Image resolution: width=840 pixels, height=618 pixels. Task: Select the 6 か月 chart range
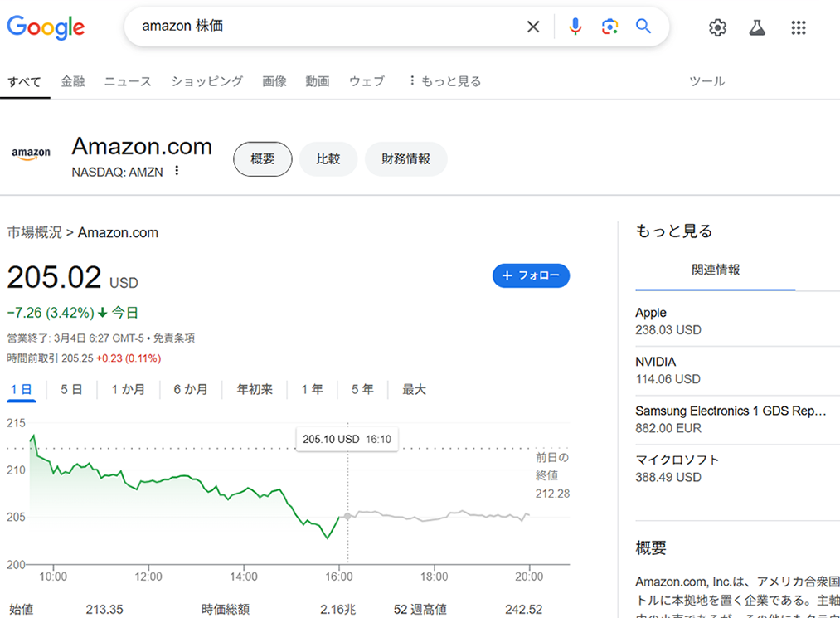tap(191, 390)
